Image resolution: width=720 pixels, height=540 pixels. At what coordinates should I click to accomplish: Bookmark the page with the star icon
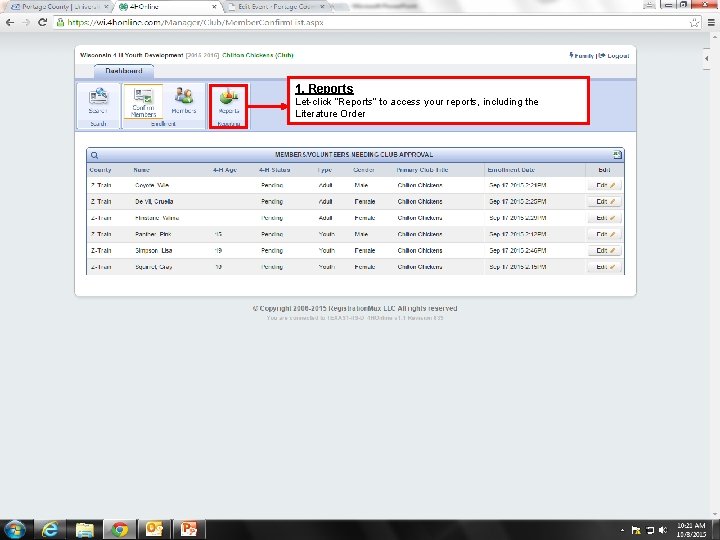694,22
